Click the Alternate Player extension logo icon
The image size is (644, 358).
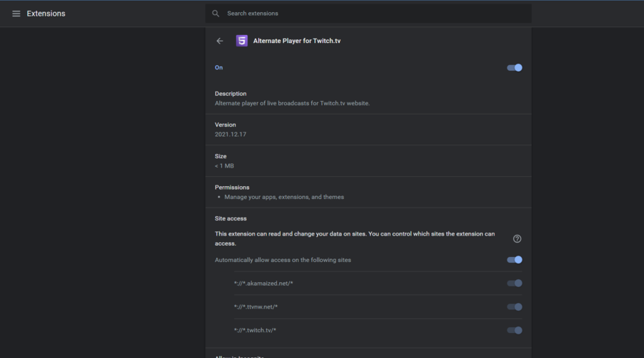pyautogui.click(x=242, y=41)
